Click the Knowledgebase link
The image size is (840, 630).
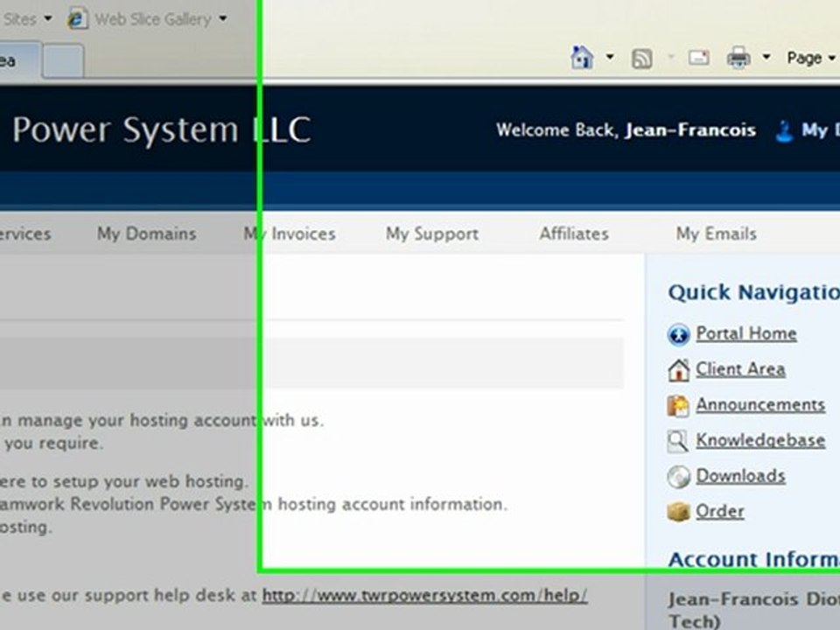click(x=760, y=440)
